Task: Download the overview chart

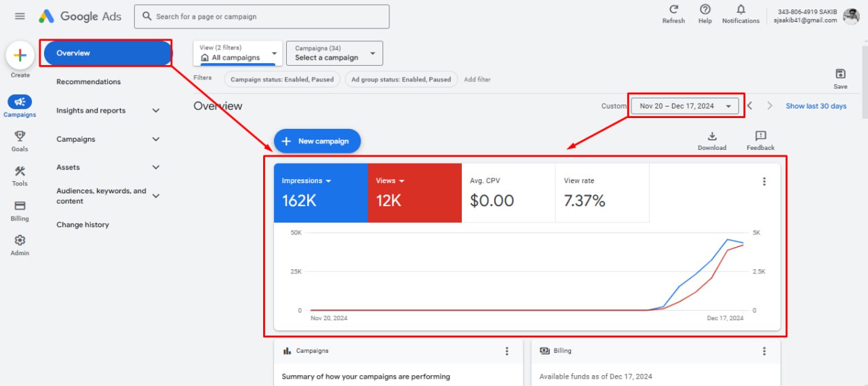Action: (712, 140)
